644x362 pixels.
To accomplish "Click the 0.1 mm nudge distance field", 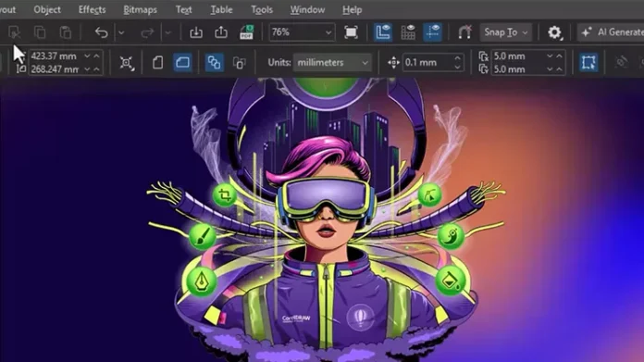I will (427, 62).
